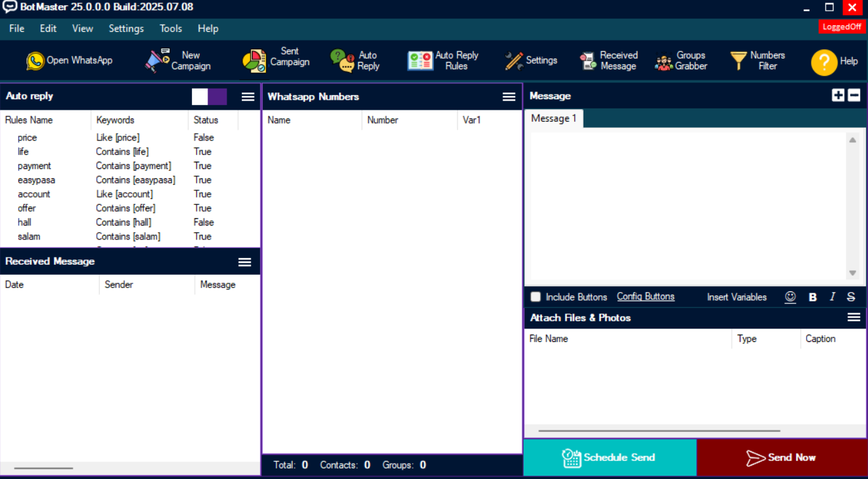Click the red LoggedOff status badge
This screenshot has height=479, width=868.
[842, 27]
